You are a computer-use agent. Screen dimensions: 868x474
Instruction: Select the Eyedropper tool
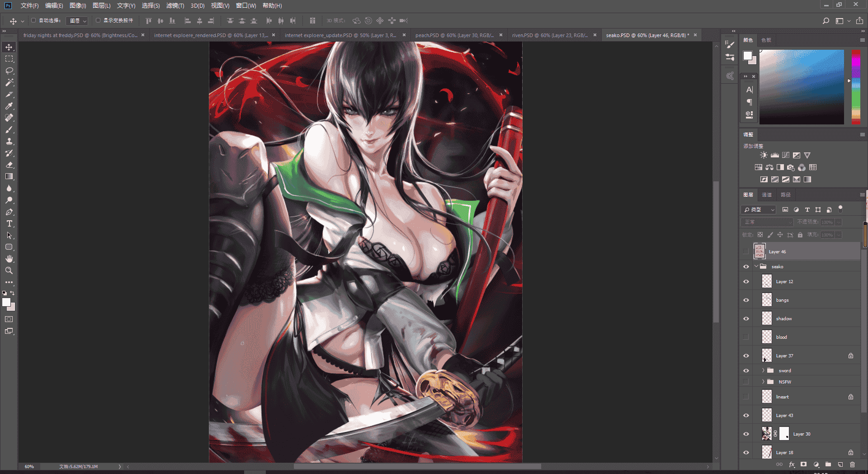[9, 106]
